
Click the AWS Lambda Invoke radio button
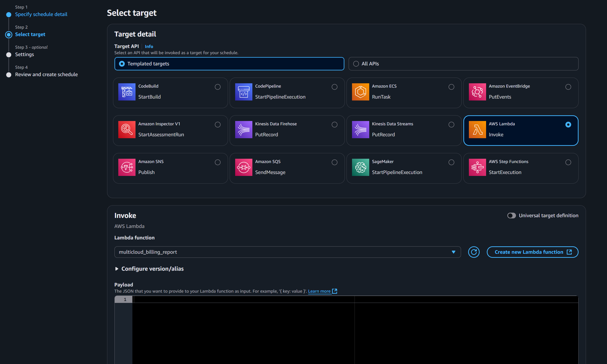pos(568,125)
